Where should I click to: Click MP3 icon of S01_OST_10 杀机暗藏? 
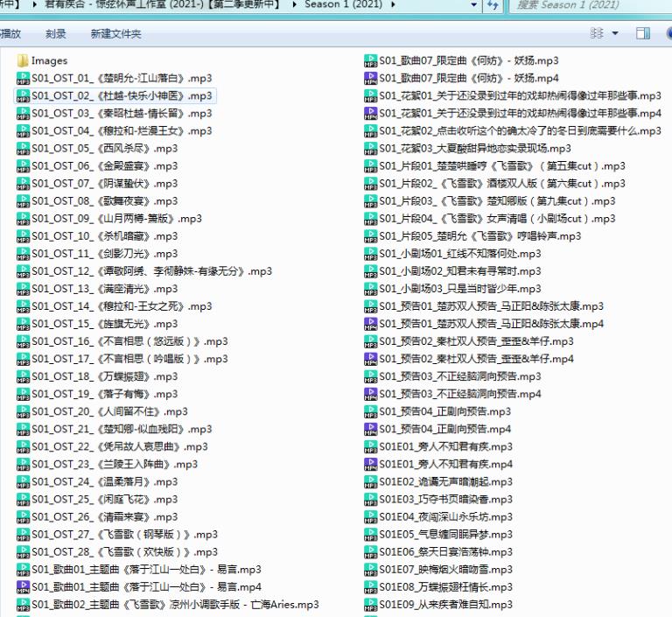pyautogui.click(x=23, y=236)
